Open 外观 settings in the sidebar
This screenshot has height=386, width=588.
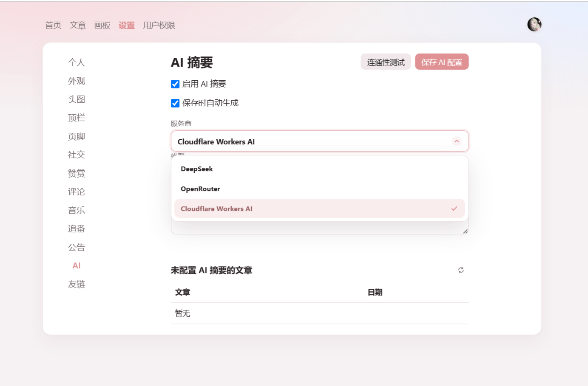click(x=77, y=81)
